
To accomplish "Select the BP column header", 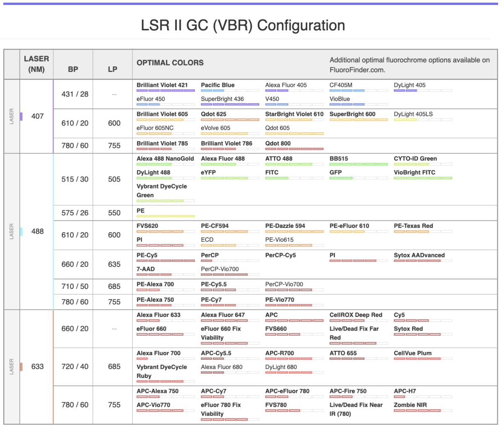I will 73,64.
